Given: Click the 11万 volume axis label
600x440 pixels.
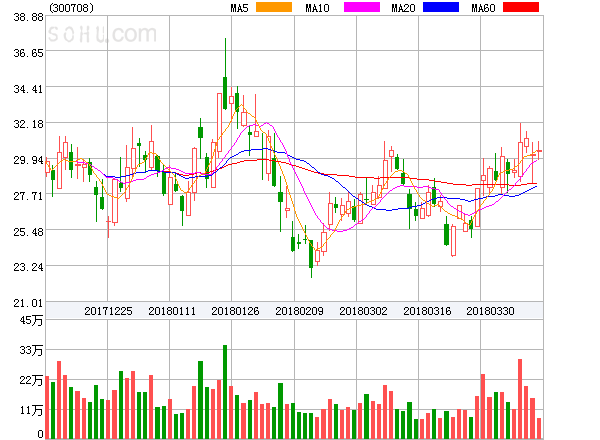Looking at the screenshot, I should (x=31, y=411).
